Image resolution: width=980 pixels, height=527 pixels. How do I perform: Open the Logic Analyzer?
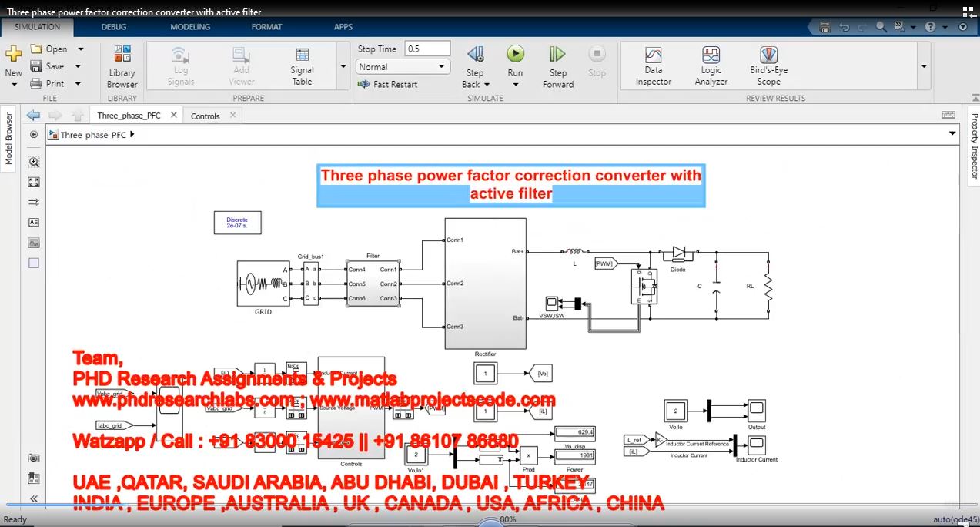click(711, 66)
